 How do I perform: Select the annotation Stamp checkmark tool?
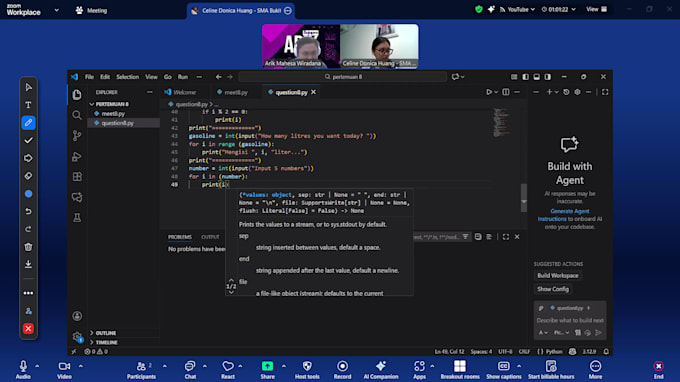[28, 140]
